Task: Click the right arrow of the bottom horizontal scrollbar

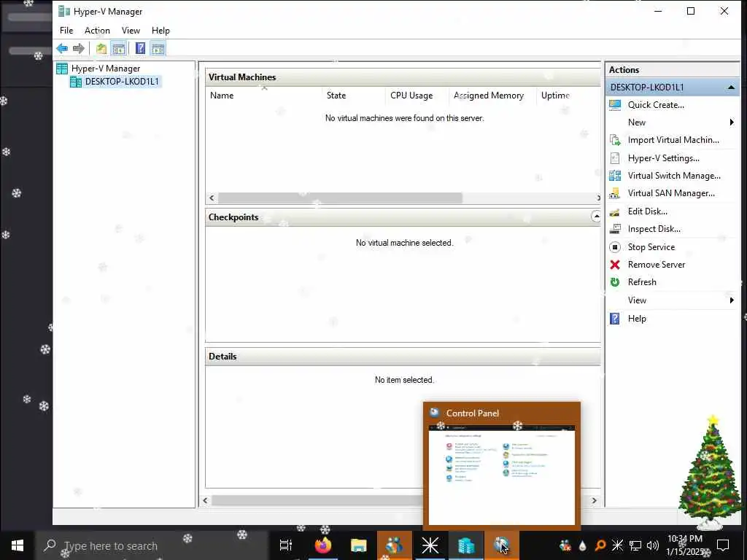Action: 594,500
